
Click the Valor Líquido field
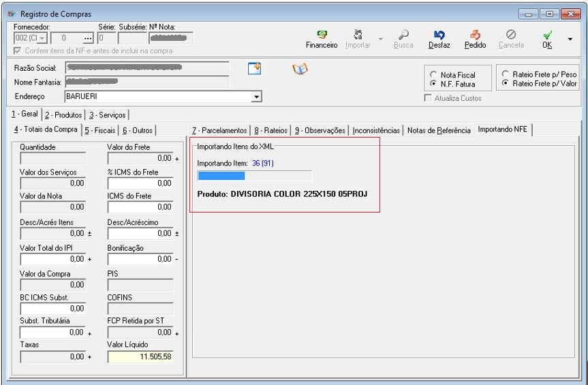pyautogui.click(x=140, y=356)
